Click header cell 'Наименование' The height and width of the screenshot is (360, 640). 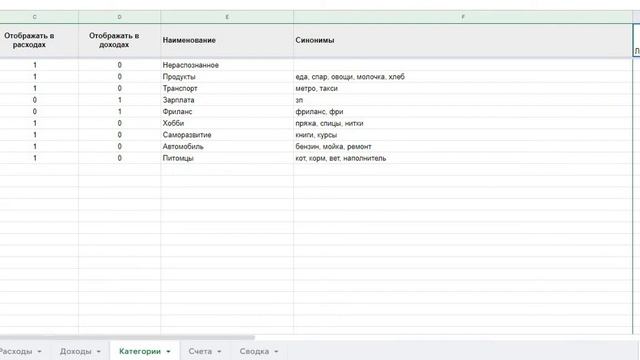pyautogui.click(x=227, y=40)
